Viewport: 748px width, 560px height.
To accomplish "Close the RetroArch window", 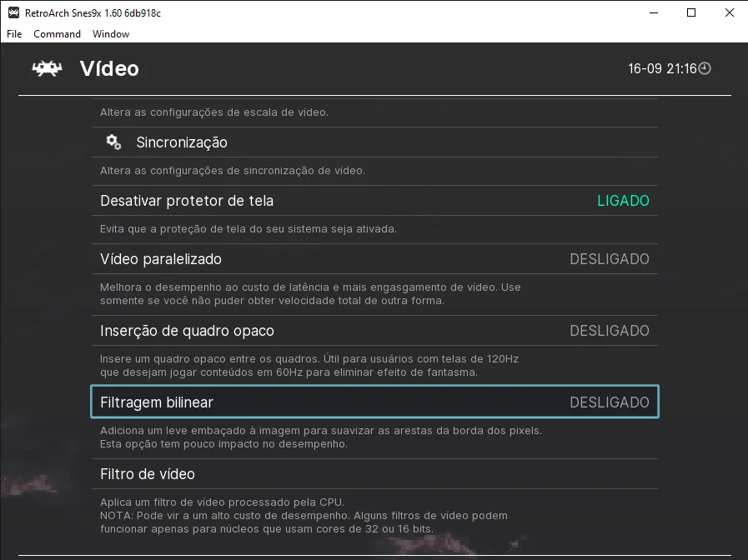I will tap(729, 12).
